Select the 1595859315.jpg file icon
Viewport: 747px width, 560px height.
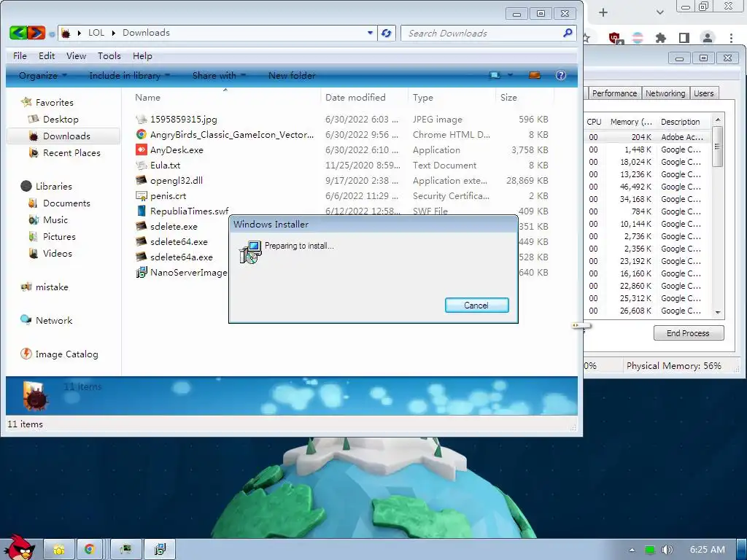click(x=141, y=119)
